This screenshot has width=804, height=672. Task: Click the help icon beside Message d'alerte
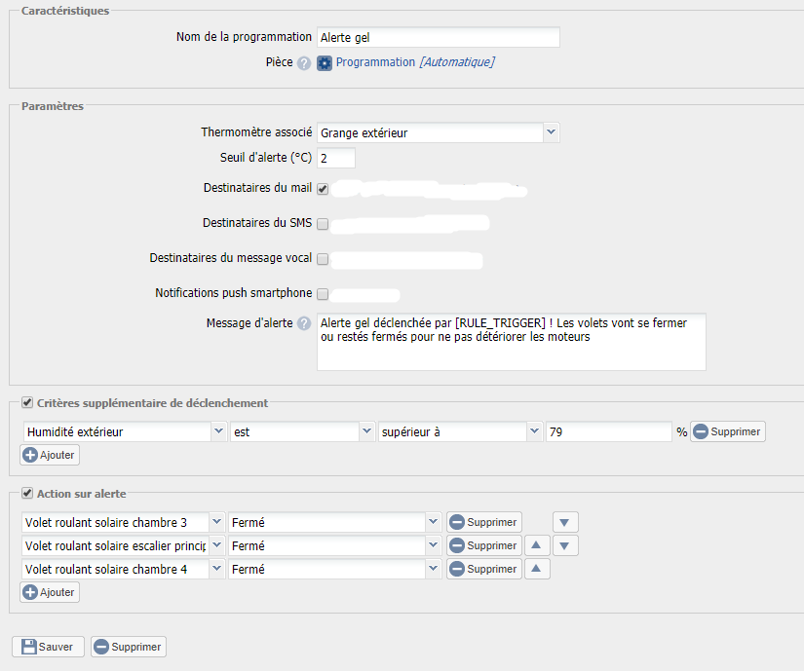[304, 323]
